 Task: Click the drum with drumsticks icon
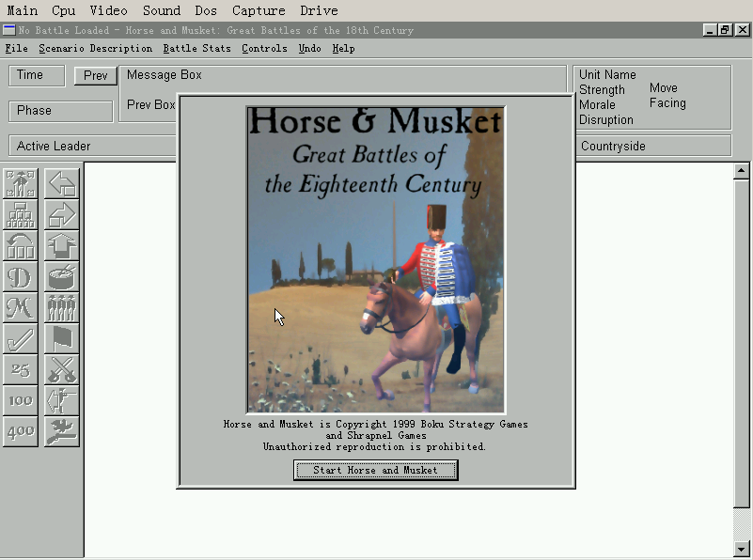click(x=62, y=277)
